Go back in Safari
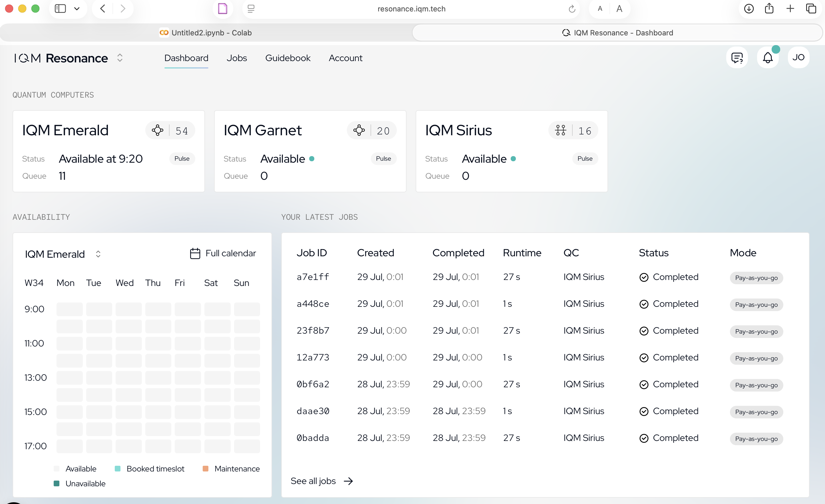The image size is (825, 504). tap(103, 9)
